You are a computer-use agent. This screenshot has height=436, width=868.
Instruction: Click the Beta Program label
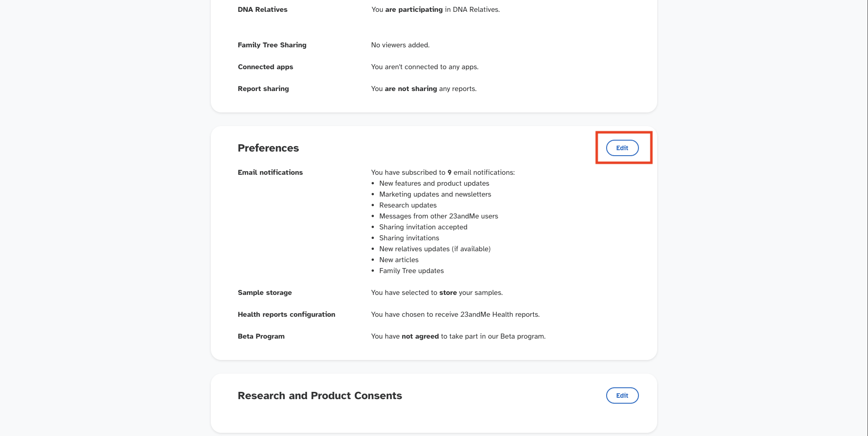(261, 336)
